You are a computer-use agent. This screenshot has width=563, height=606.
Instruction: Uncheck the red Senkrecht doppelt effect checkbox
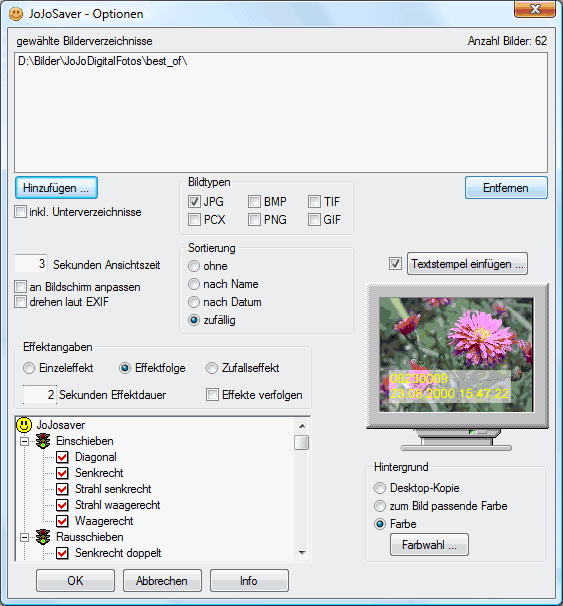click(x=62, y=553)
